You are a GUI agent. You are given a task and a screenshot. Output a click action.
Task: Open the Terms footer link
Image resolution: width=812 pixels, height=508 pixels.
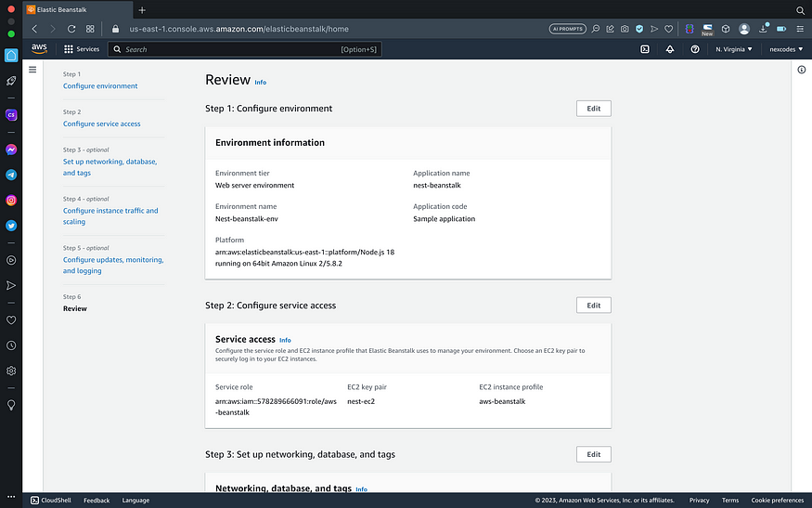[730, 501]
